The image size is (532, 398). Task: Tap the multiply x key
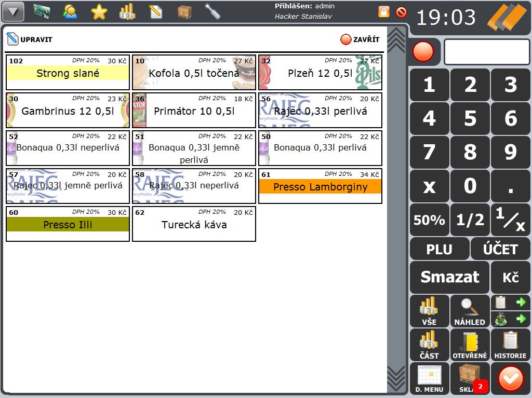pyautogui.click(x=430, y=186)
